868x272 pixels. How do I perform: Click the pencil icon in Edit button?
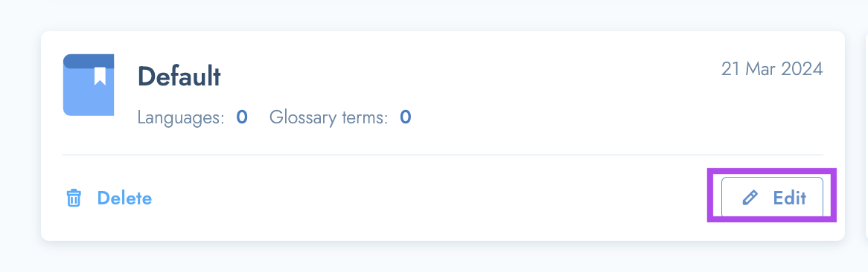(750, 198)
